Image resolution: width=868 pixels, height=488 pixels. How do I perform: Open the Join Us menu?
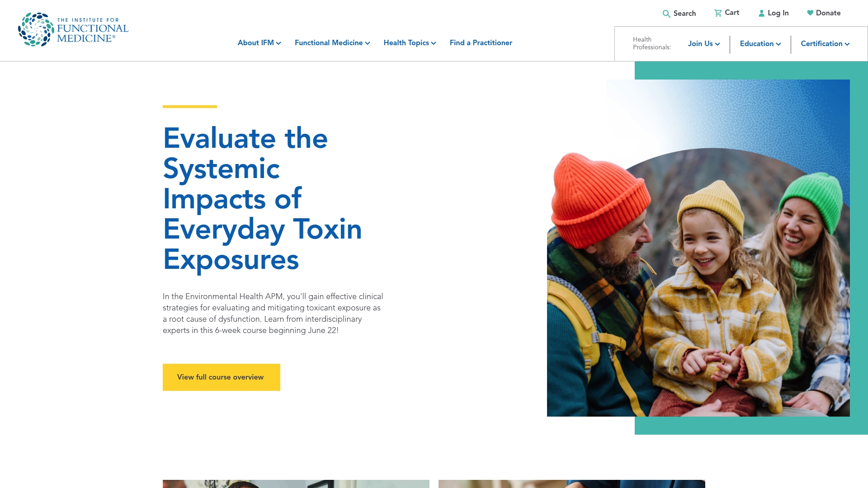704,44
